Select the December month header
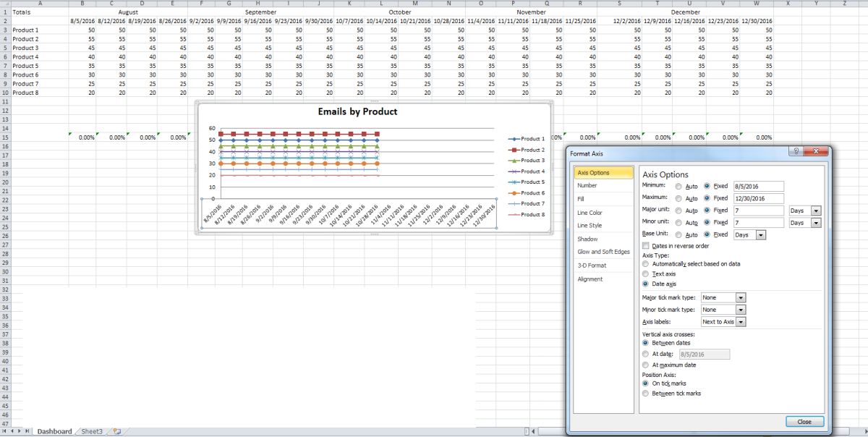Viewport: 868px width, 437px height. coord(685,12)
